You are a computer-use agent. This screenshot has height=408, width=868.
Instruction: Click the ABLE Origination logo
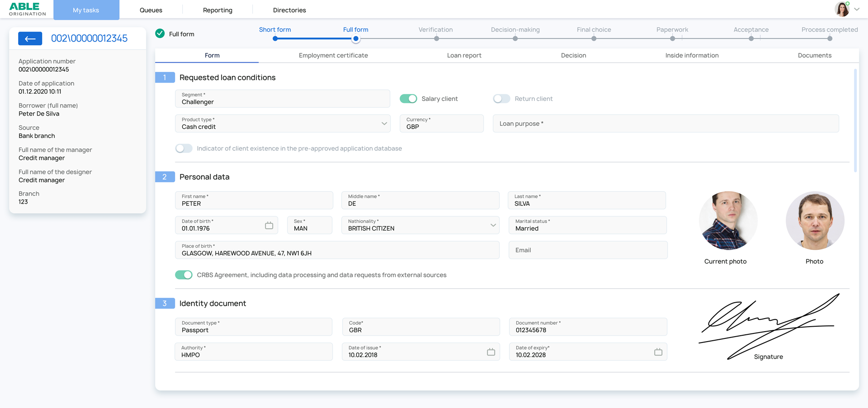point(26,9)
